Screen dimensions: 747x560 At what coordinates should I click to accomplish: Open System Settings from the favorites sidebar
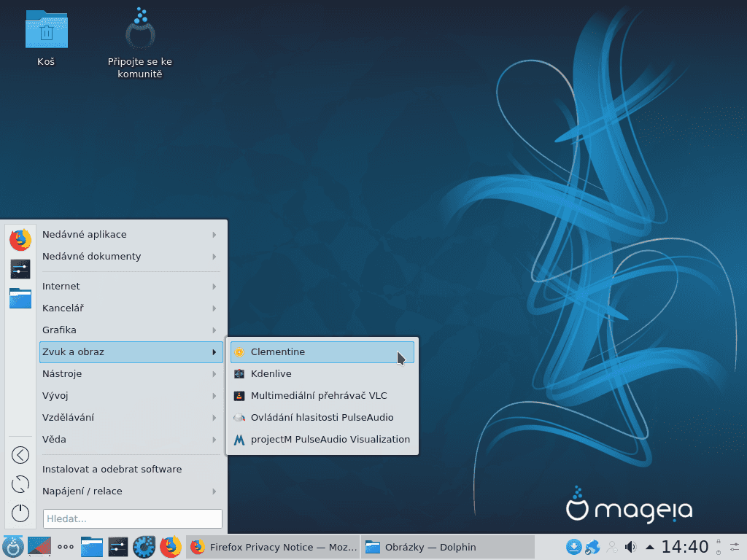pyautogui.click(x=20, y=268)
